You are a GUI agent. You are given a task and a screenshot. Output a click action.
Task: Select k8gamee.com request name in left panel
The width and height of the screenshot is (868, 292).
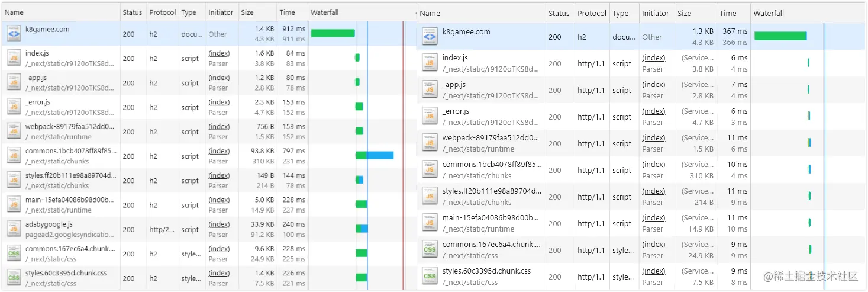[47, 29]
